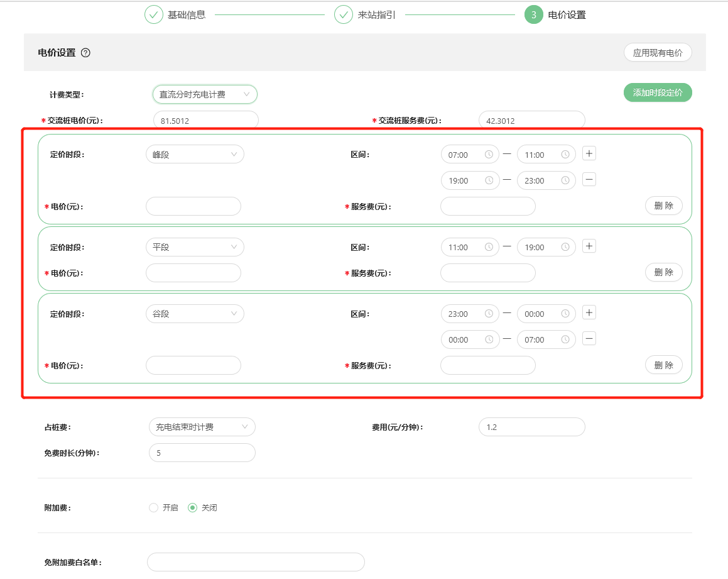The width and height of the screenshot is (728, 579).
Task: Click clock icon in 07:00 start time field
Action: [489, 155]
